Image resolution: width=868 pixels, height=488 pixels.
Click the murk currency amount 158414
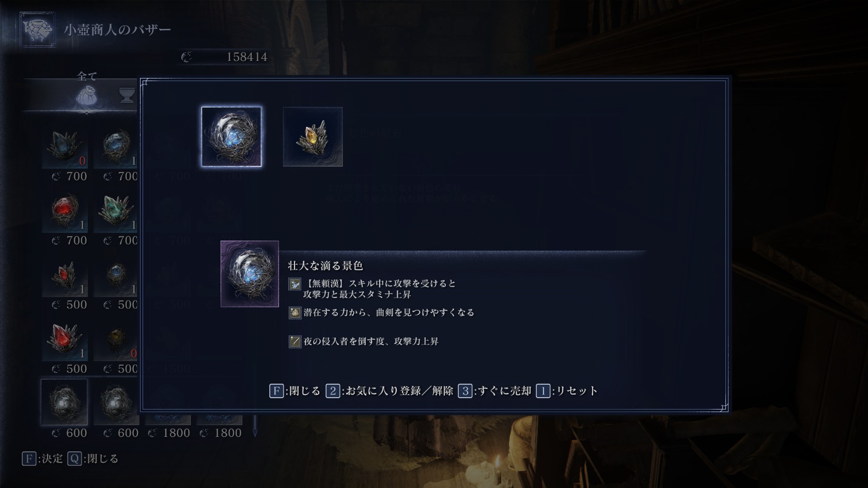pyautogui.click(x=247, y=57)
